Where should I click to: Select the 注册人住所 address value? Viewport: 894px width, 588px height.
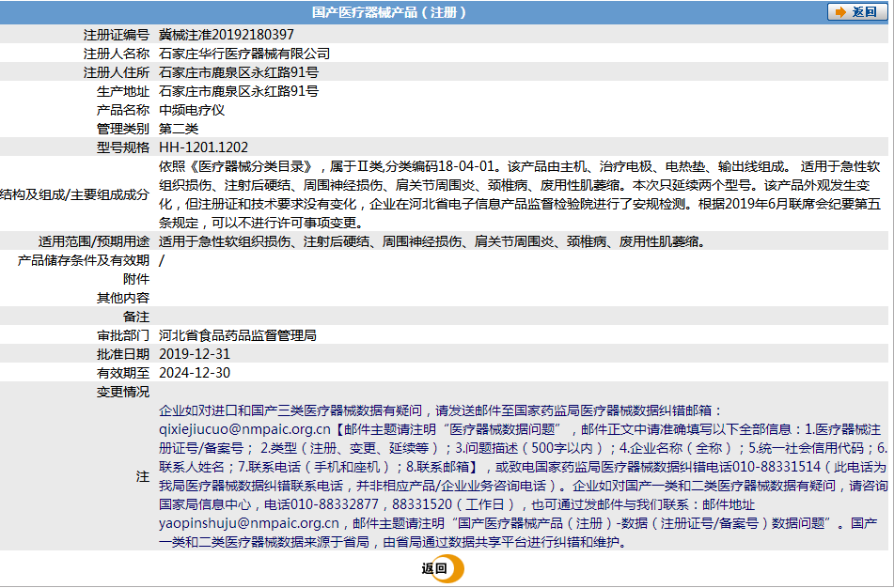point(239,72)
